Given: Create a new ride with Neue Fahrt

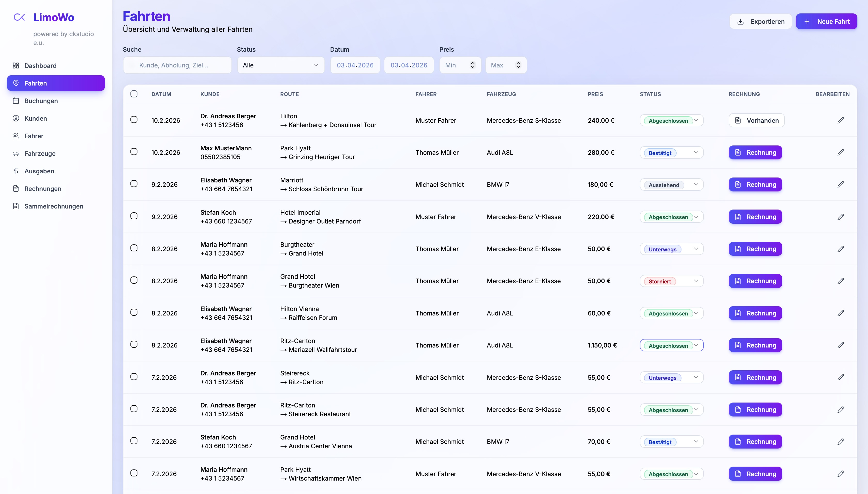Looking at the screenshot, I should tap(826, 21).
